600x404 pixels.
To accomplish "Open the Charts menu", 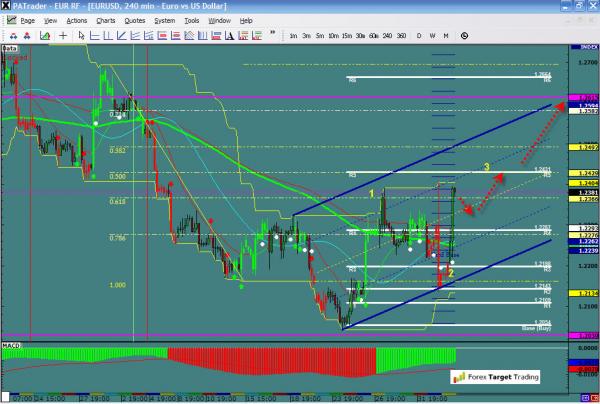I will pyautogui.click(x=106, y=21).
